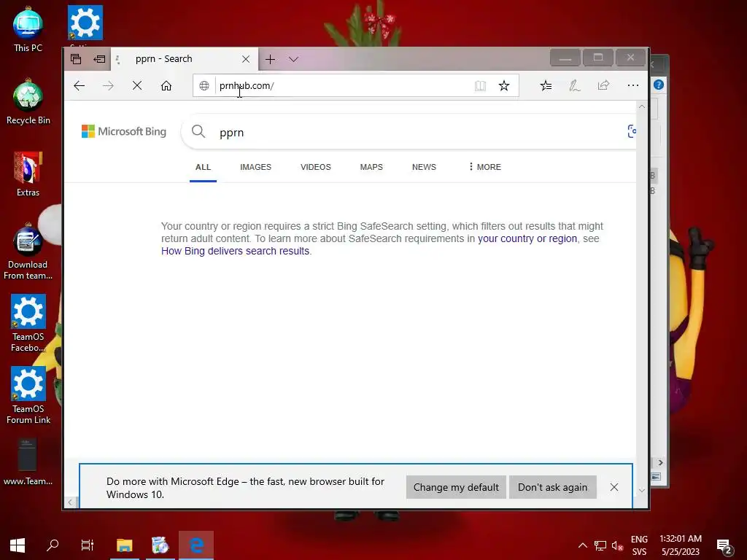Switch to the MAPS tab
This screenshot has height=560, width=747.
(x=371, y=167)
